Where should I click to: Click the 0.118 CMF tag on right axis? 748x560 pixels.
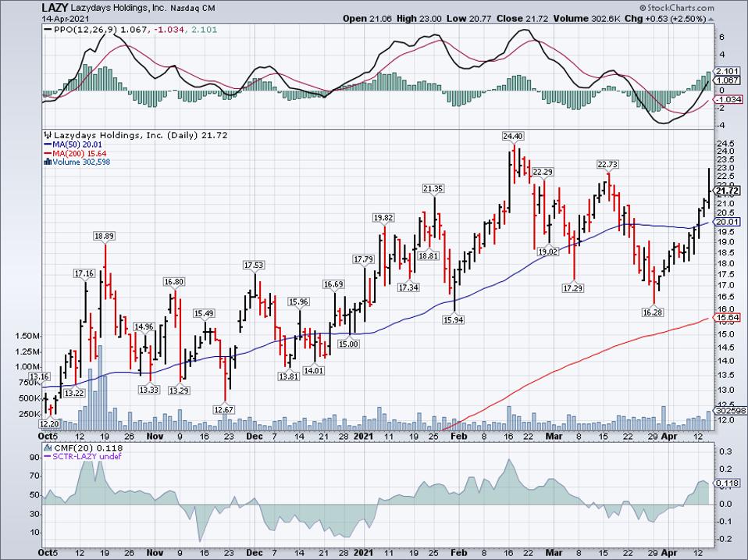(728, 483)
